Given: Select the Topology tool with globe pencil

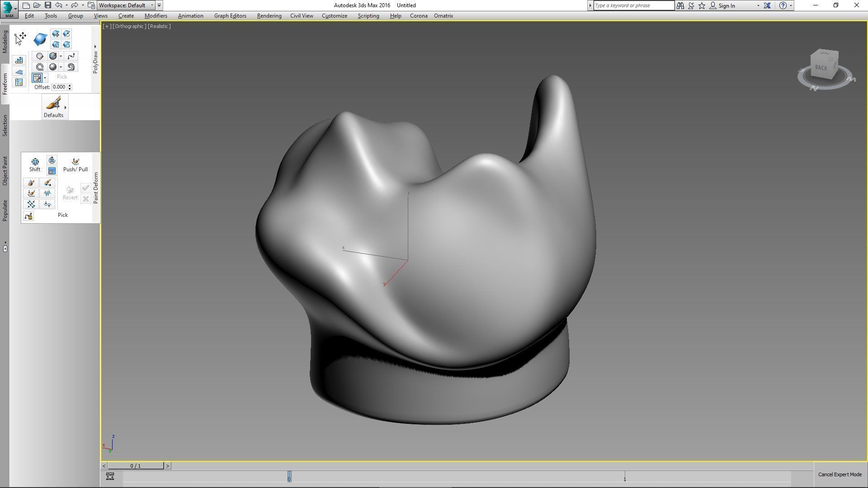Looking at the screenshot, I should [x=53, y=56].
